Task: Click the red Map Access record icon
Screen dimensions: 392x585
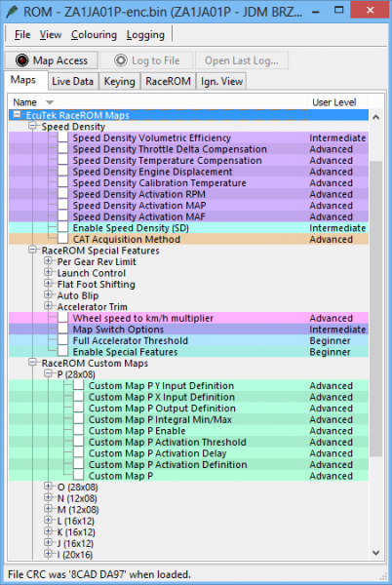Action: point(22,60)
